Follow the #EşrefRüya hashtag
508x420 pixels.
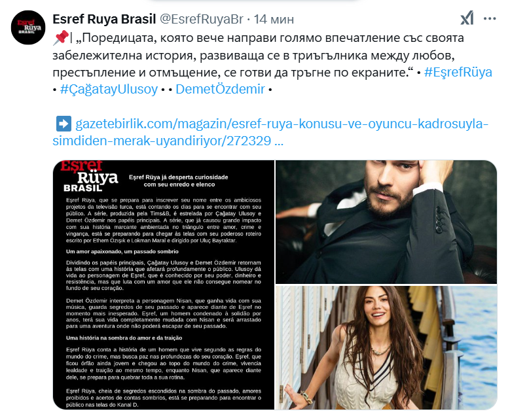458,72
